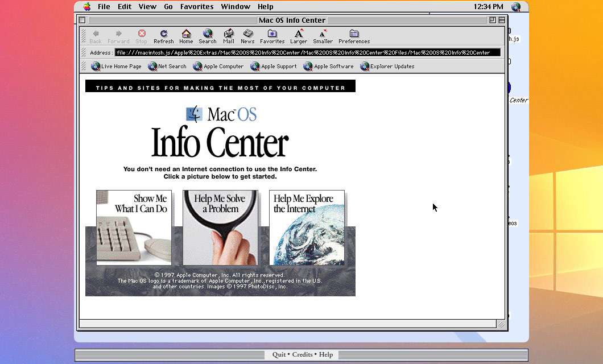The width and height of the screenshot is (603, 364).
Task: Click the Info Center heading
Action: [220, 143]
